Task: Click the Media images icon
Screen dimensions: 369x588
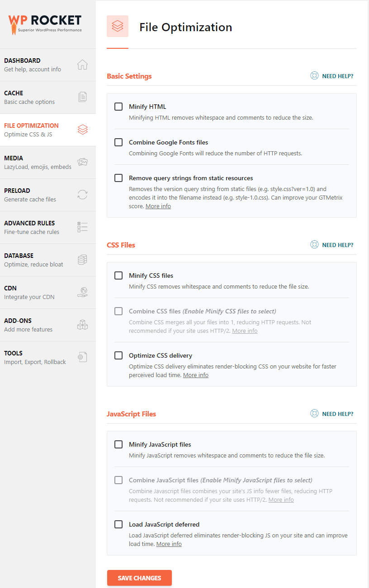Action: coord(82,162)
